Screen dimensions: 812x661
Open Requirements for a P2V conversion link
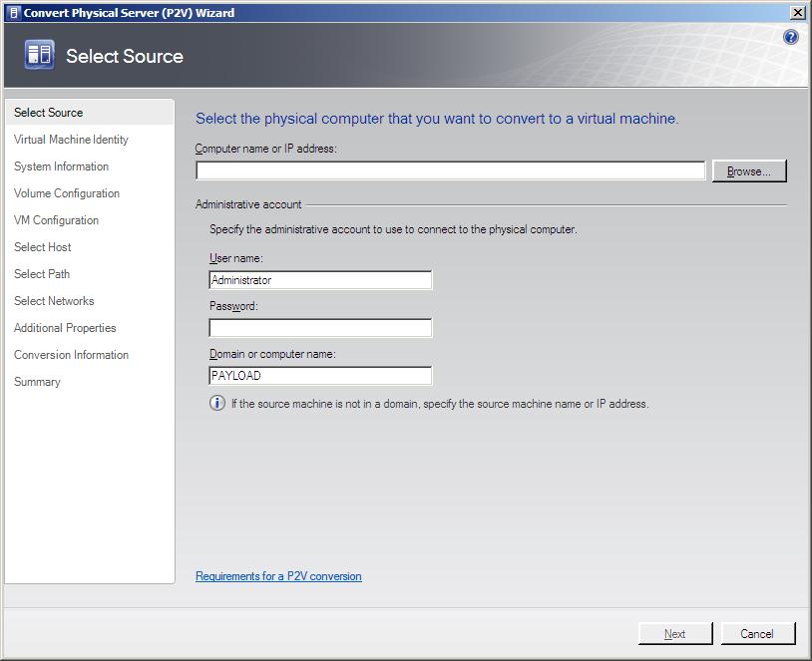[x=278, y=576]
